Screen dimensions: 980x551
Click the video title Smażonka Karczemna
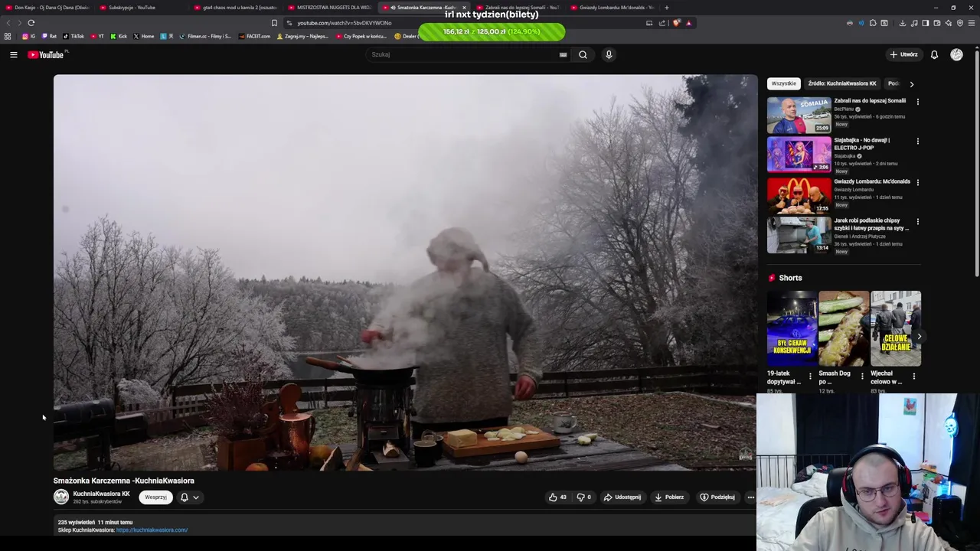click(124, 481)
